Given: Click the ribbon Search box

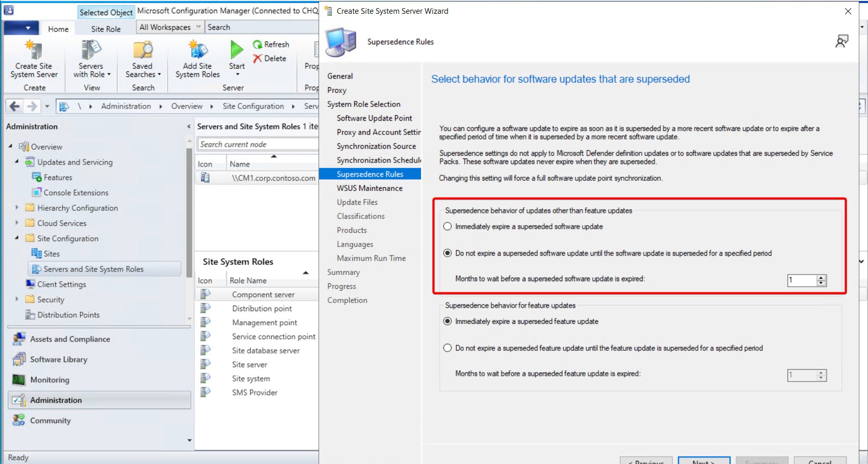Looking at the screenshot, I should coord(262,27).
